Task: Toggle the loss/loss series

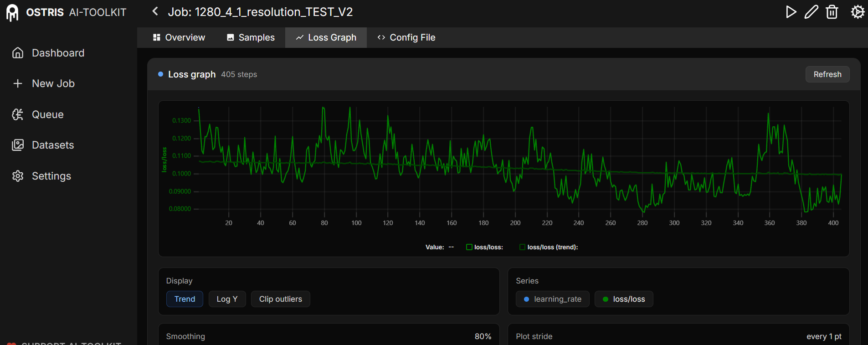Action: click(x=624, y=299)
